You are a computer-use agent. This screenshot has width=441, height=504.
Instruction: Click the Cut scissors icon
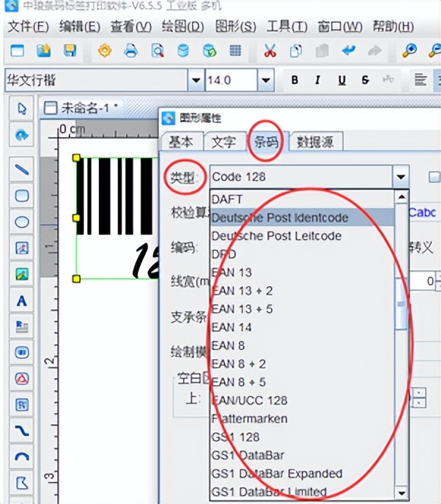[270, 51]
